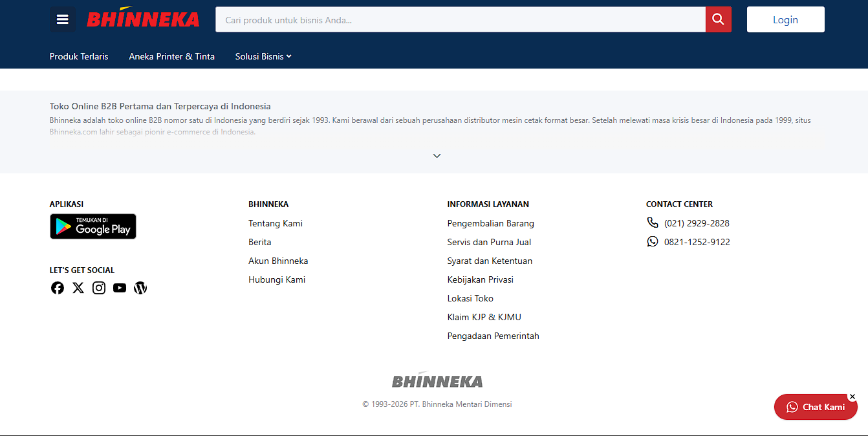Viewport: 868px width, 436px height.
Task: Expand the company description with the chevron
Action: click(436, 155)
